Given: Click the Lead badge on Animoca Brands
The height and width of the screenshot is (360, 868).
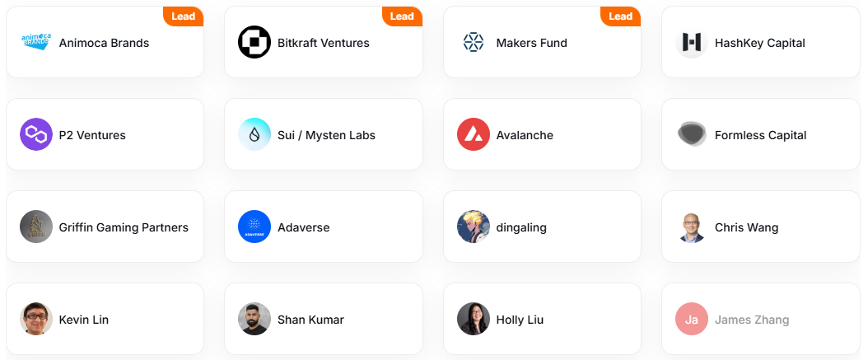Looking at the screenshot, I should point(183,16).
